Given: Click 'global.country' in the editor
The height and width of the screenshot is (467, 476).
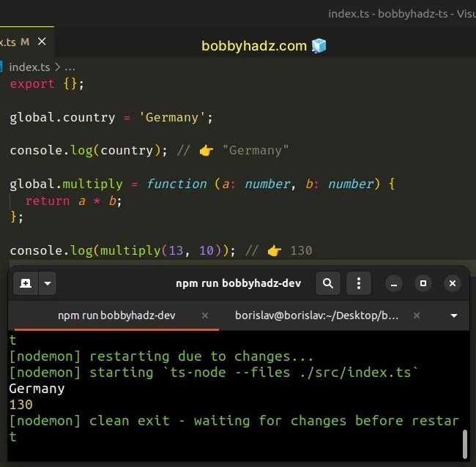Looking at the screenshot, I should tap(62, 117).
